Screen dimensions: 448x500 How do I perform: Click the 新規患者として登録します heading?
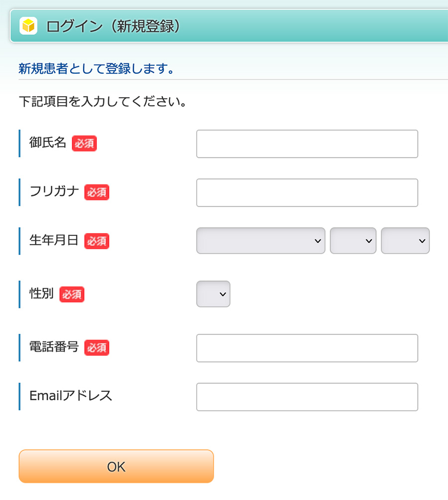click(x=97, y=68)
